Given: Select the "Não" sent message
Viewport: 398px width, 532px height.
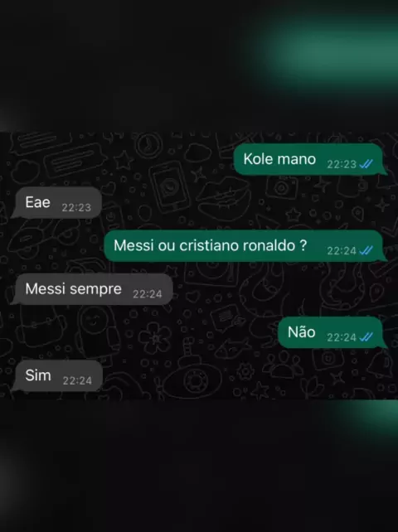Looking at the screenshot, I should tap(332, 332).
